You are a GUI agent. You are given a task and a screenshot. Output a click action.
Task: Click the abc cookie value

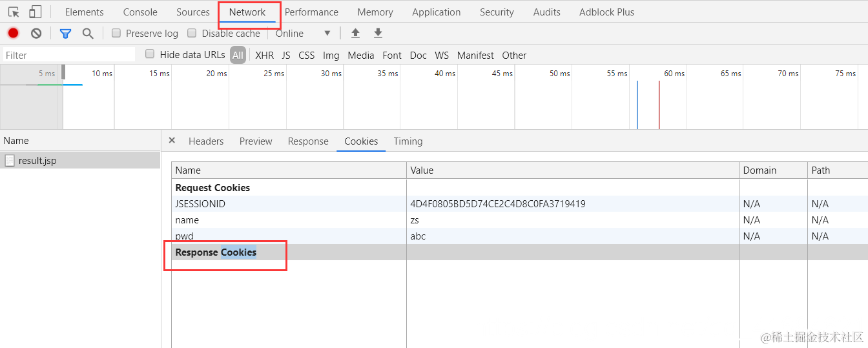coord(418,236)
